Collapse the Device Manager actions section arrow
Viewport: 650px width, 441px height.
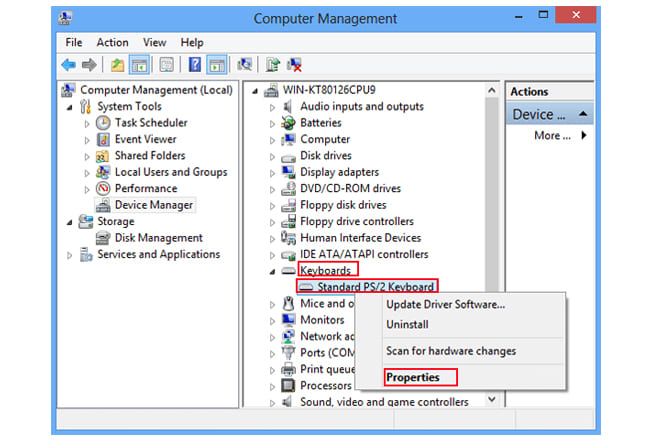point(583,114)
